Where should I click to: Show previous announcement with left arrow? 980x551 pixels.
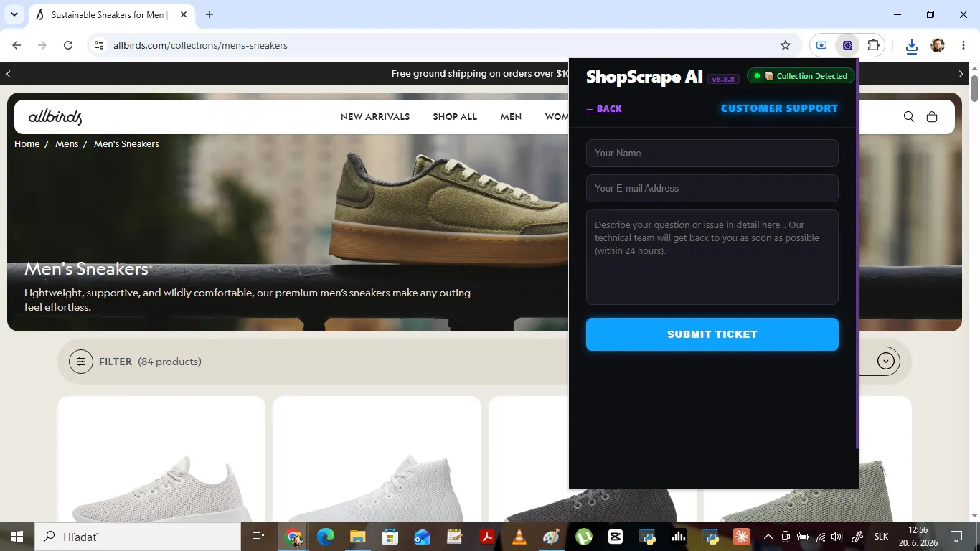(9, 73)
